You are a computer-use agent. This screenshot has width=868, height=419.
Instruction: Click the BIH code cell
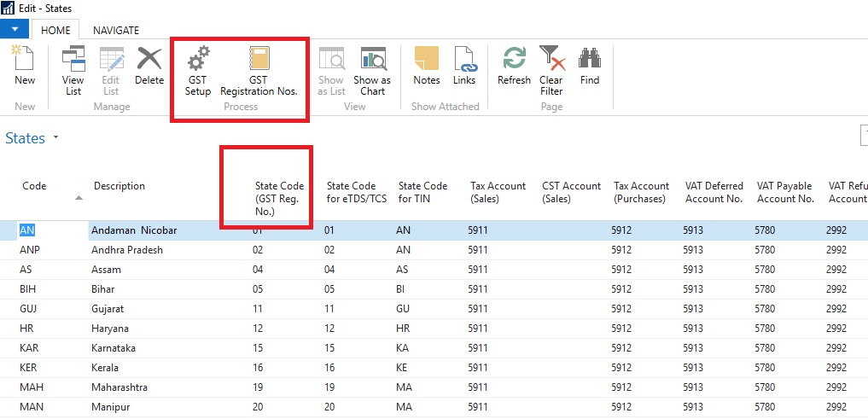tap(29, 289)
